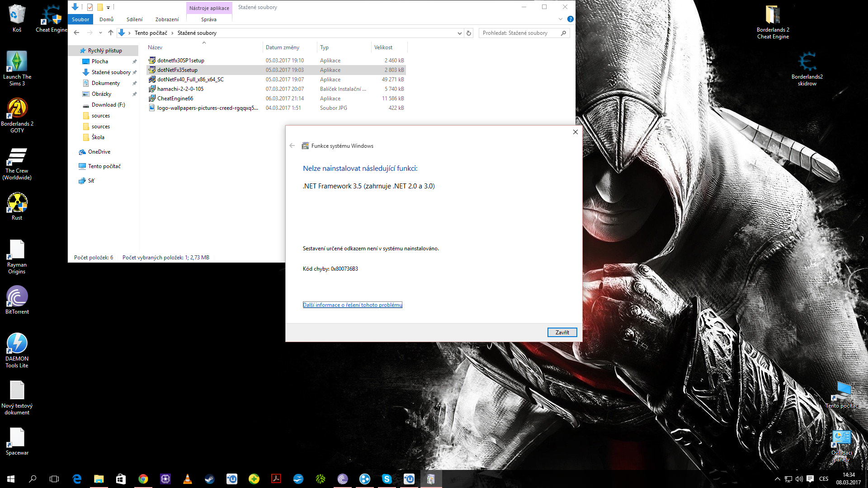Open the Soubor menu tab
The width and height of the screenshot is (868, 488).
click(x=80, y=19)
